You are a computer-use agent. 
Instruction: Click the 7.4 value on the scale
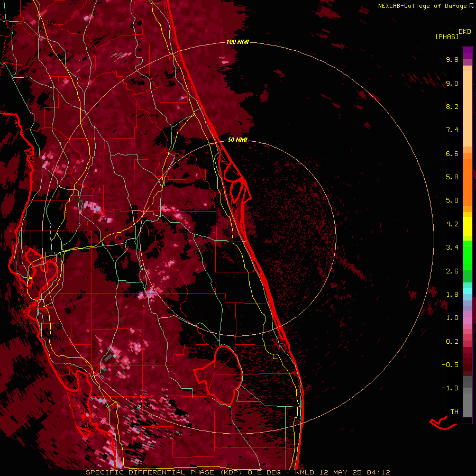(x=452, y=130)
